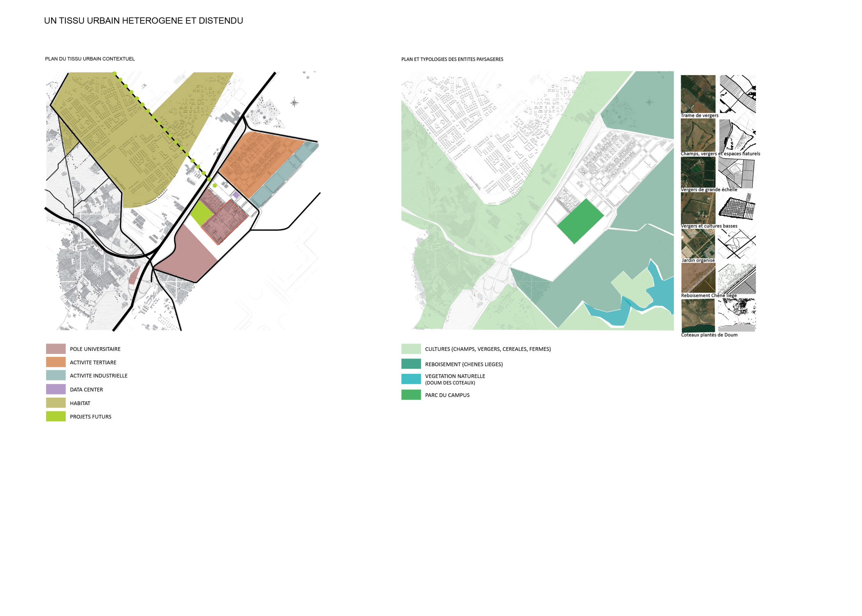Image resolution: width=862 pixels, height=616 pixels.
Task: Select the '(DOUM DES COTEAUX)' subtitle text
Action: point(450,383)
